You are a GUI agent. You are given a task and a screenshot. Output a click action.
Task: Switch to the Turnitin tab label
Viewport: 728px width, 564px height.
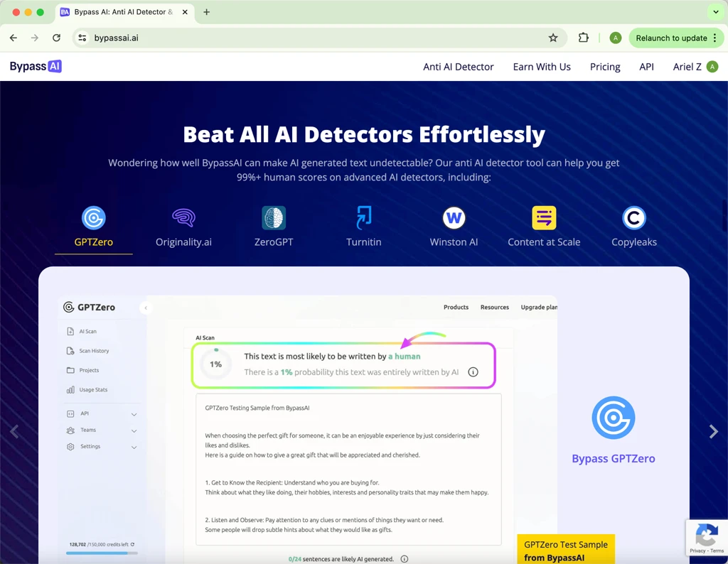[364, 242]
